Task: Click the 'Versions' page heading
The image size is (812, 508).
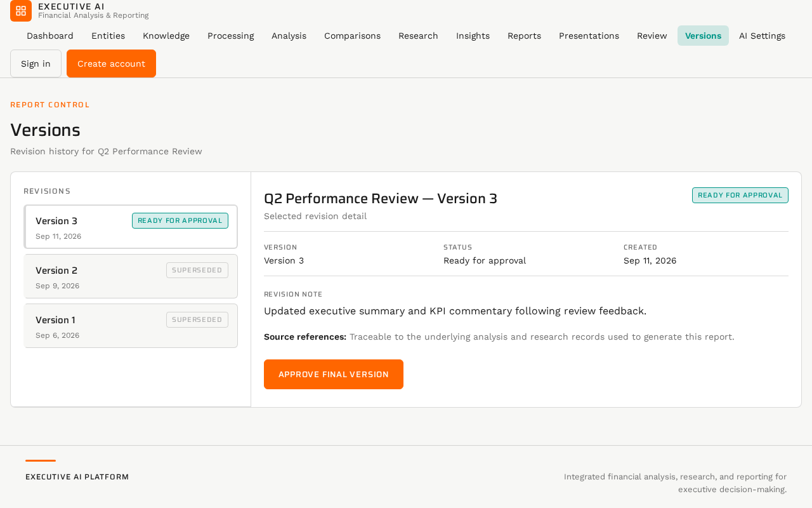Action: click(x=45, y=130)
